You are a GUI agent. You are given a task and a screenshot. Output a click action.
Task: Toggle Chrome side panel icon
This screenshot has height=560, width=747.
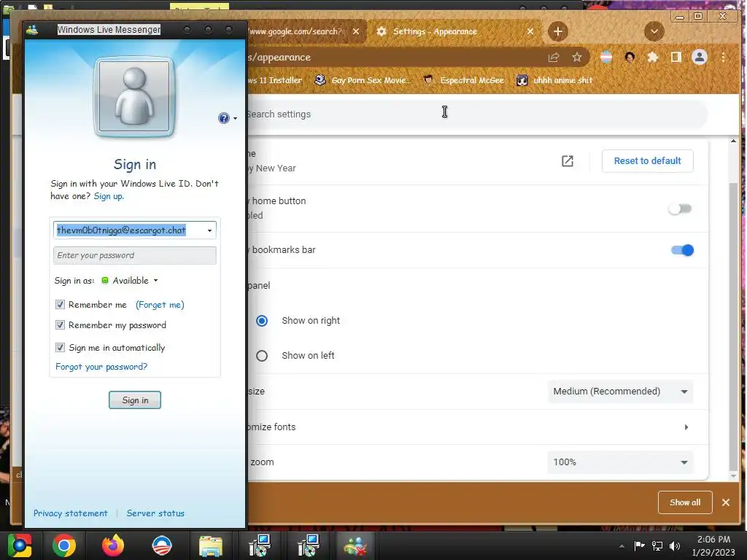[x=676, y=58]
